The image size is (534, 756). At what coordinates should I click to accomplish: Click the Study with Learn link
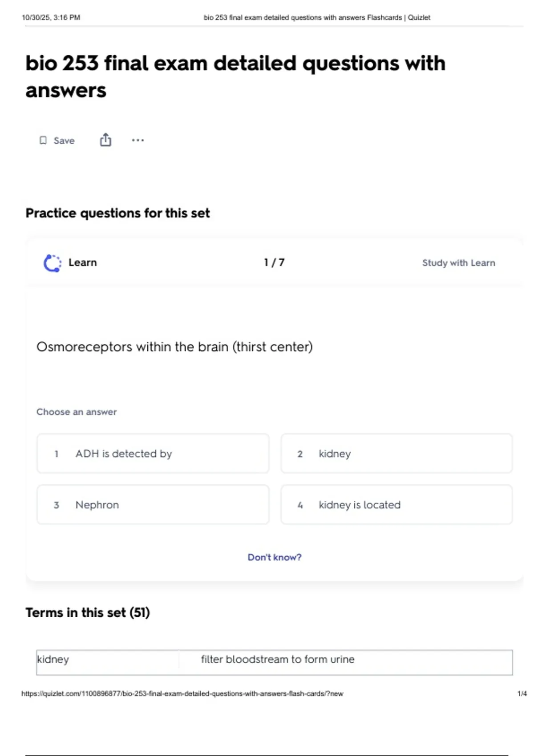tap(458, 263)
